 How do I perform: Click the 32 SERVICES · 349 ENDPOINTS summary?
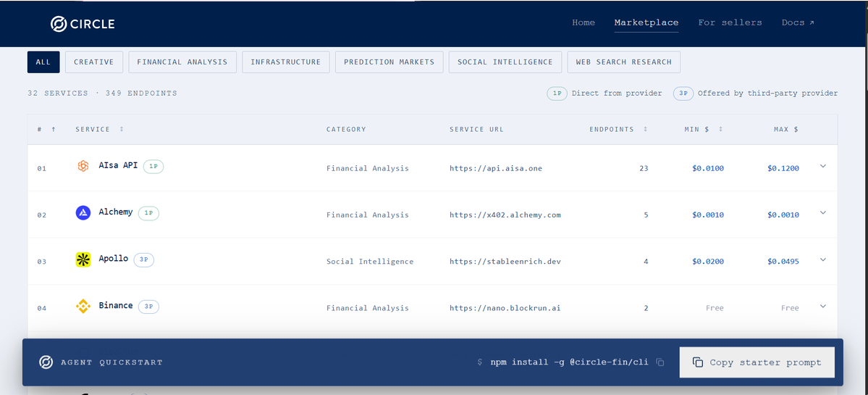(x=102, y=93)
